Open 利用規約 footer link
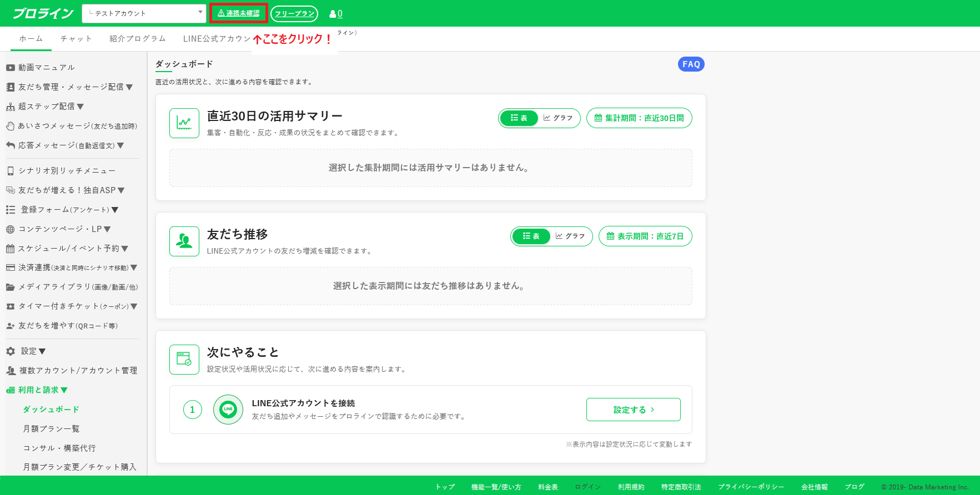 (631, 487)
